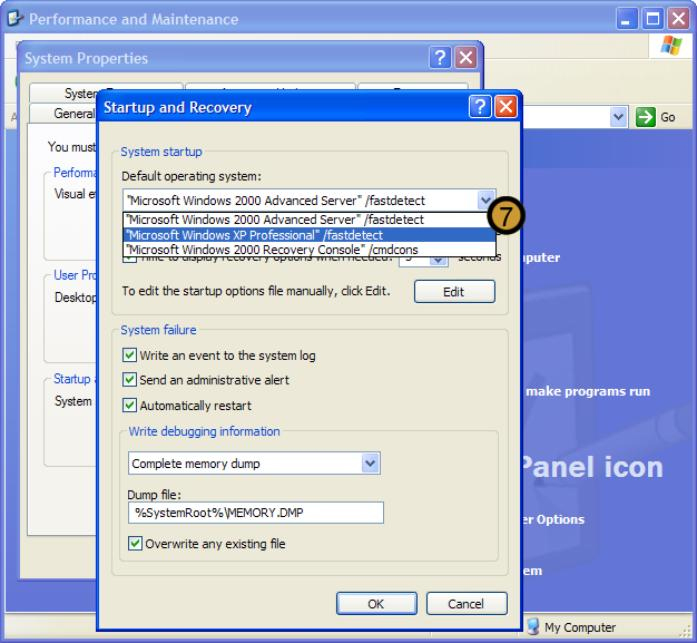This screenshot has height=643, width=697.
Task: Open help in Startup and Recovery title bar
Action: click(480, 107)
